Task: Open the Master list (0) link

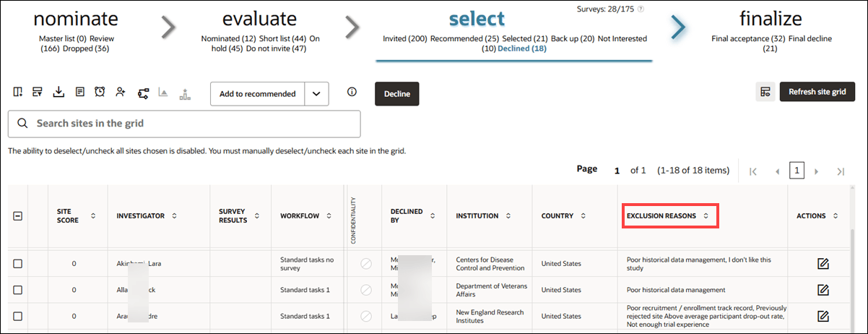Action: [64, 38]
